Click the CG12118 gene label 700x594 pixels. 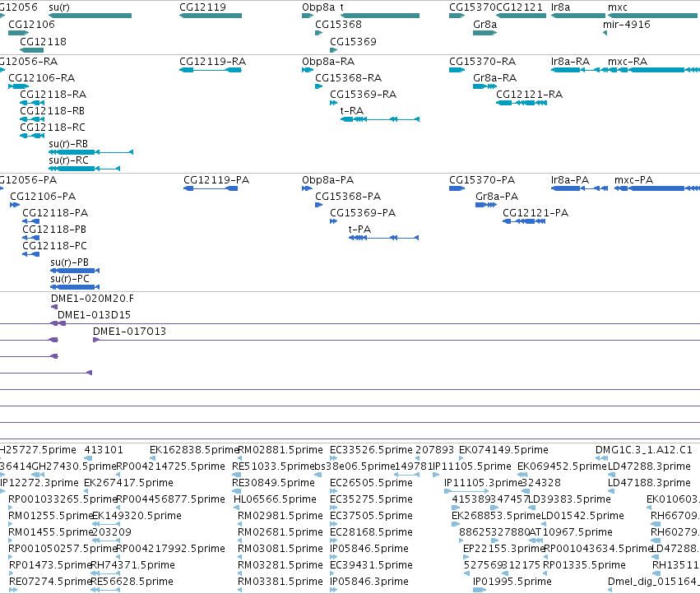click(43, 41)
